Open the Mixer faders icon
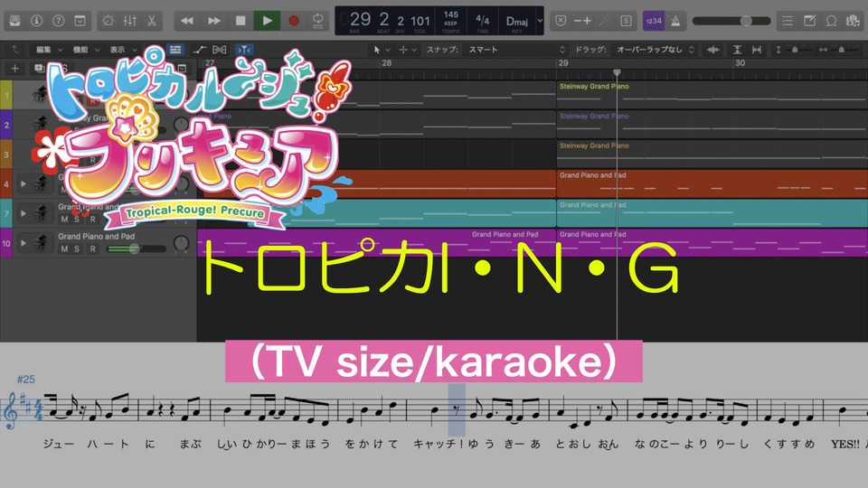This screenshot has height=488, width=868. 130,21
